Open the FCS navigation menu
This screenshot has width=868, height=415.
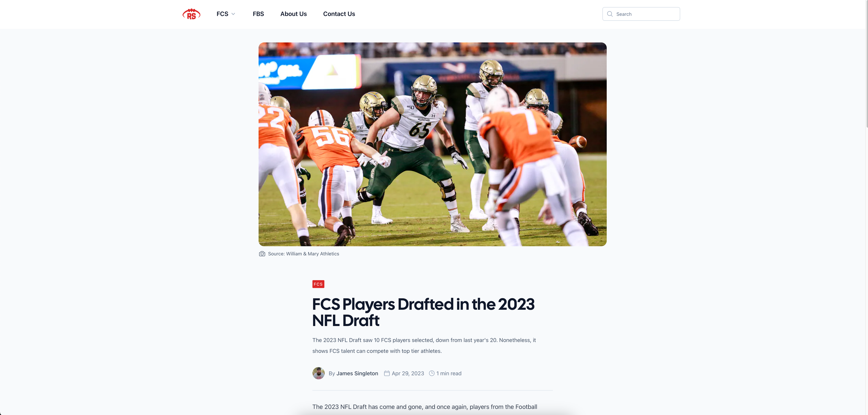222,14
